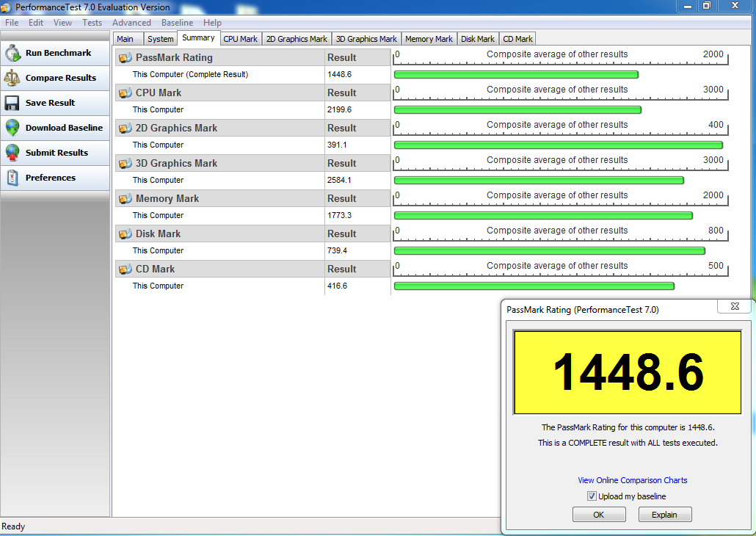Close the PassMark Rating dialog
The height and width of the screenshot is (536, 756).
pyautogui.click(x=734, y=308)
